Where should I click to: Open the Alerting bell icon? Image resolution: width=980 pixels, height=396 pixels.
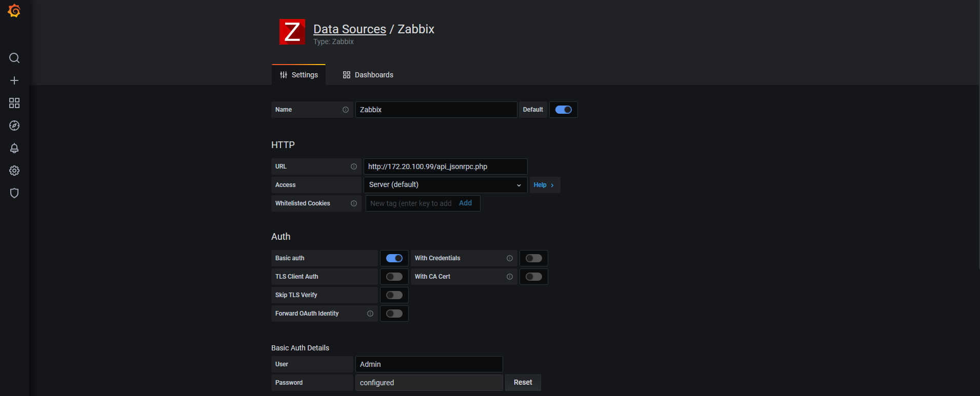click(x=14, y=148)
